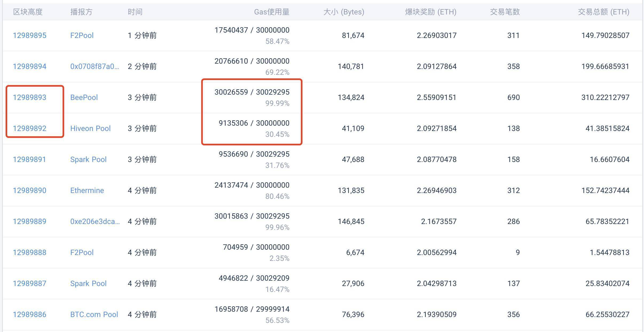Open block 12989886
Image resolution: width=644 pixels, height=332 pixels.
pos(30,314)
